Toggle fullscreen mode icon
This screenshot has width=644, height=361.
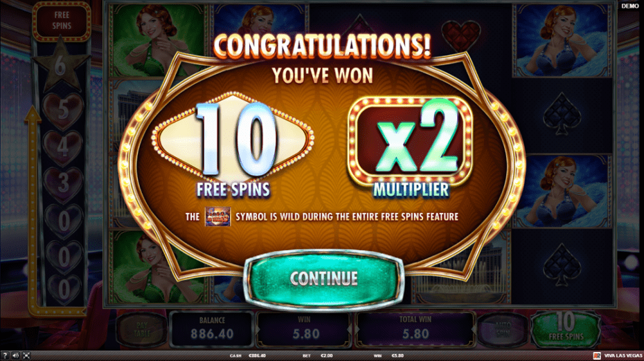(26, 355)
